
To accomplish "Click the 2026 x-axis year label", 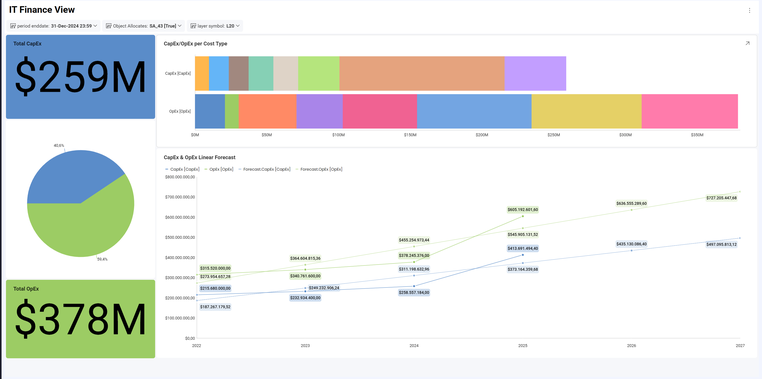I will pos(631,346).
